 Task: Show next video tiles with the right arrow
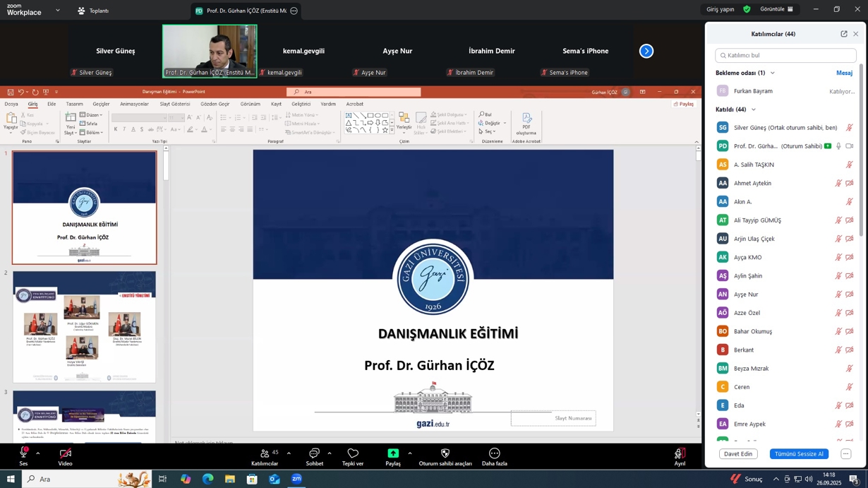[646, 51]
